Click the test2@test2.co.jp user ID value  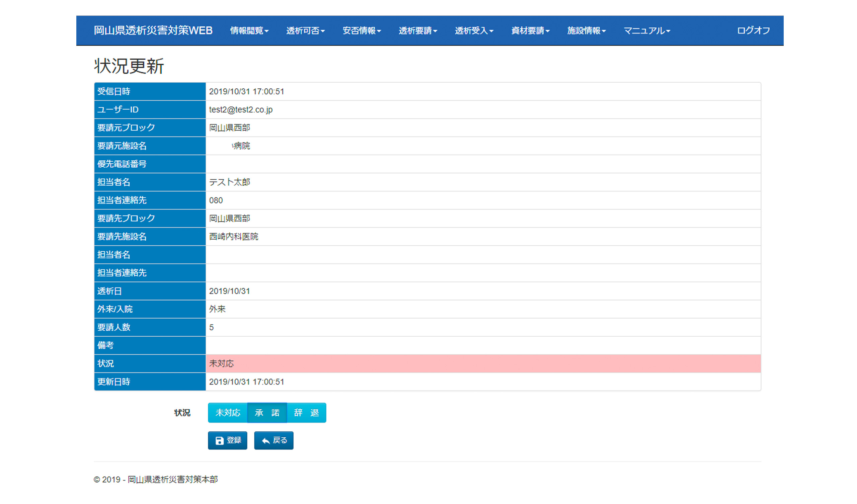(241, 109)
